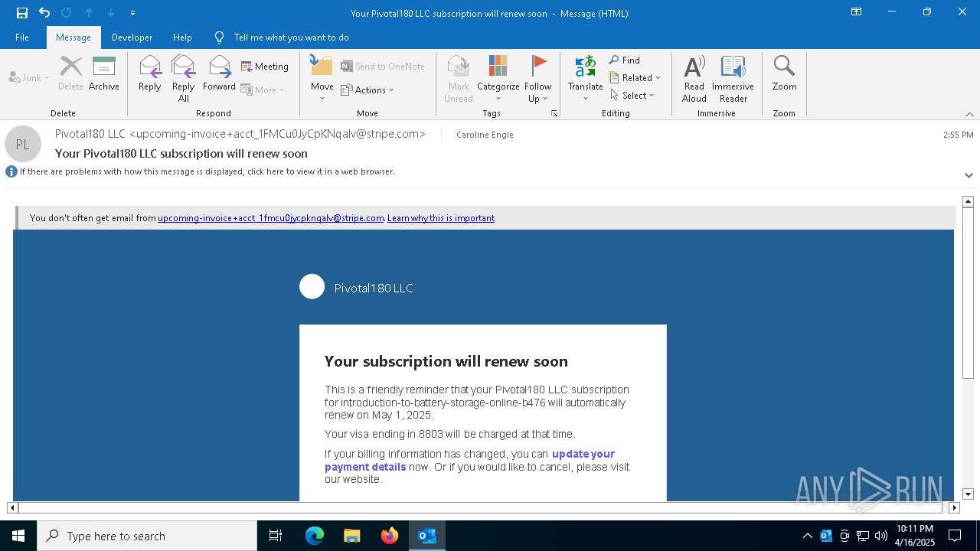Open the Actions dropdown
Image resolution: width=980 pixels, height=551 pixels.
[x=367, y=90]
